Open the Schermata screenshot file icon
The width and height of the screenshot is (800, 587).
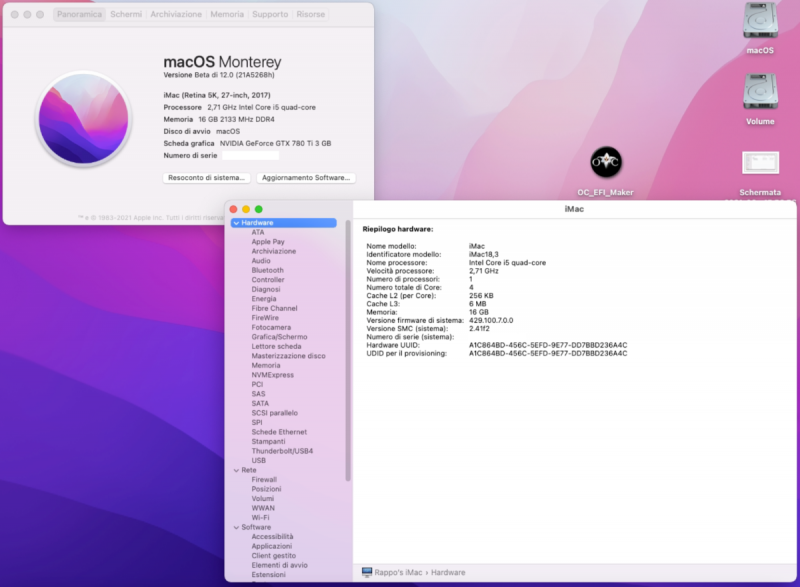click(760, 163)
